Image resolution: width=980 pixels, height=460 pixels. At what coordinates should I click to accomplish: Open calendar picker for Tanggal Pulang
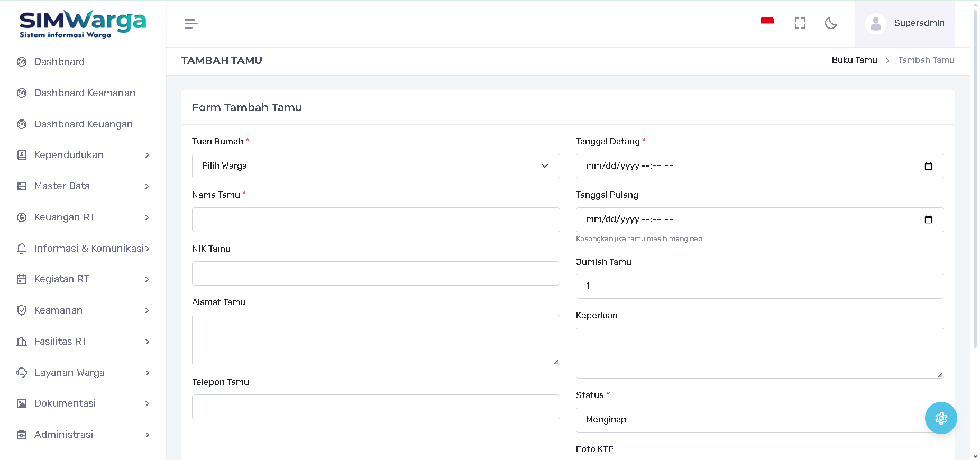tap(928, 219)
